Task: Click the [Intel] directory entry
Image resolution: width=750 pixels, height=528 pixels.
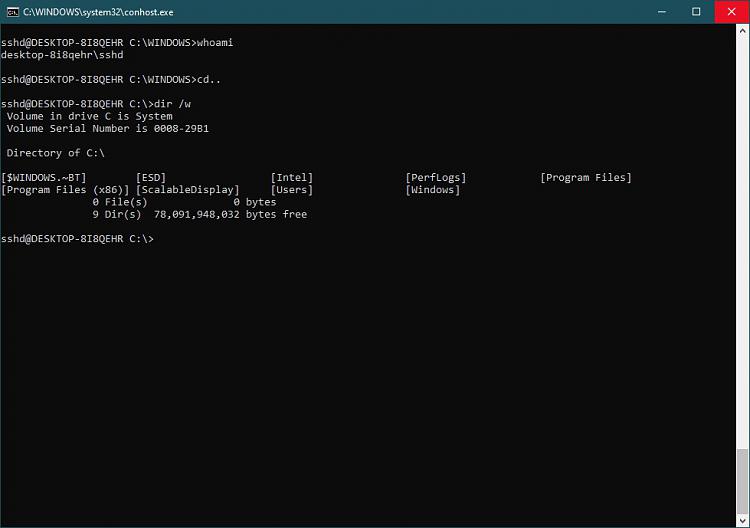Action: (291, 178)
